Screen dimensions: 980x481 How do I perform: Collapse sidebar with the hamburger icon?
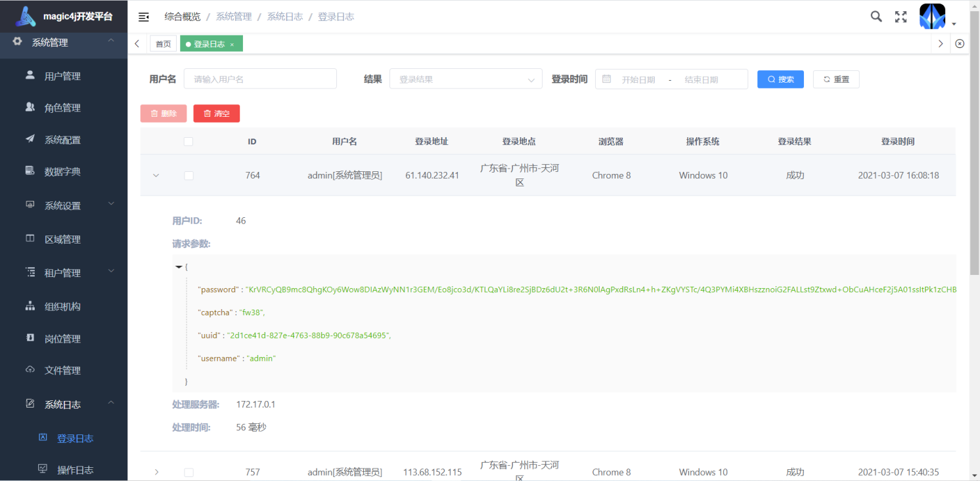144,17
